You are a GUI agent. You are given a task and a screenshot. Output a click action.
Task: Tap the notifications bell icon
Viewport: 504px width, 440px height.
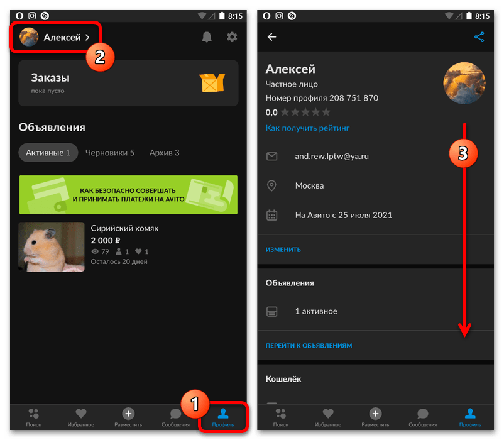(x=207, y=38)
